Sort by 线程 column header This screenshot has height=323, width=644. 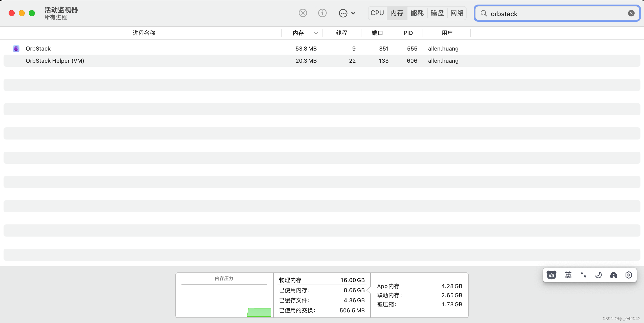coord(341,33)
